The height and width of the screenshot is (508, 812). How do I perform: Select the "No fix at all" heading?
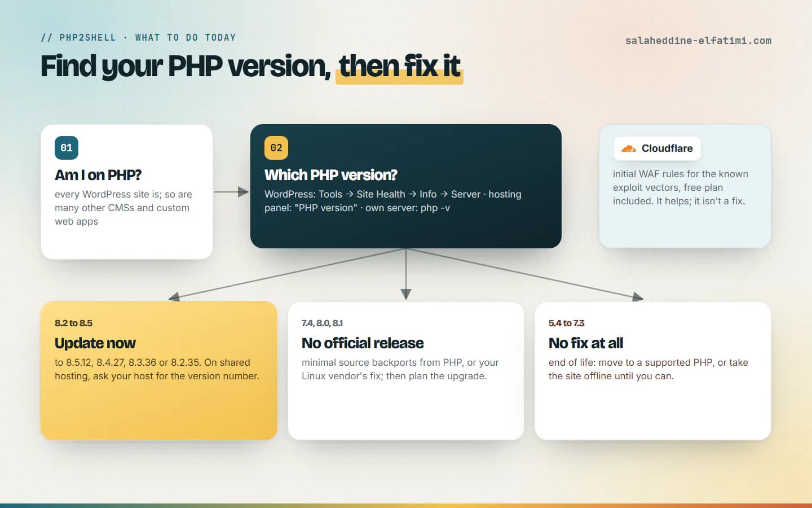(586, 343)
